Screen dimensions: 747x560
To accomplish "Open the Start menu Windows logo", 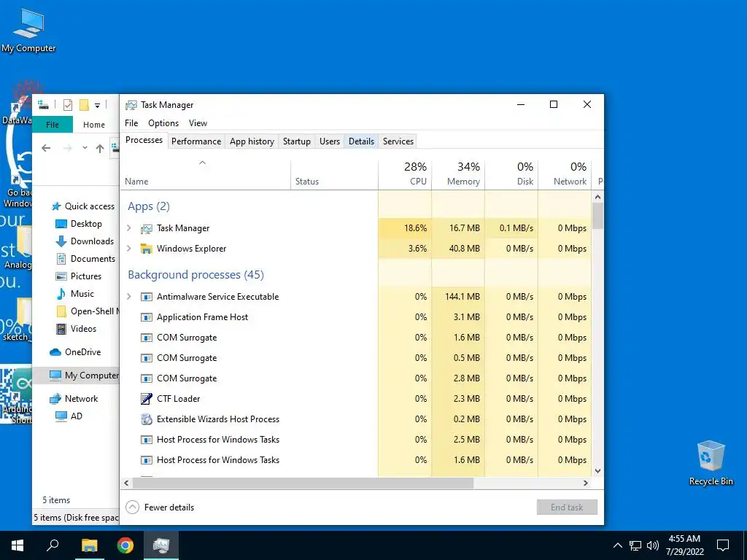I will coord(18,545).
